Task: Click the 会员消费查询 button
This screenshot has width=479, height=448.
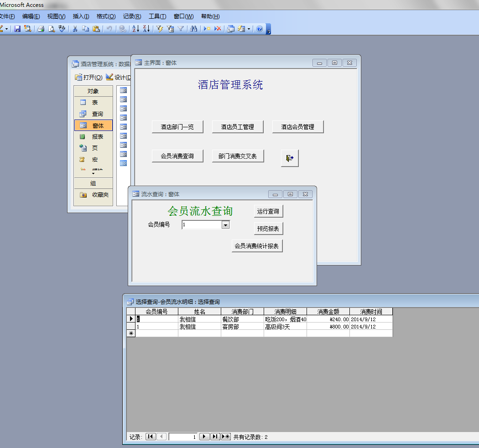Action: tap(177, 156)
